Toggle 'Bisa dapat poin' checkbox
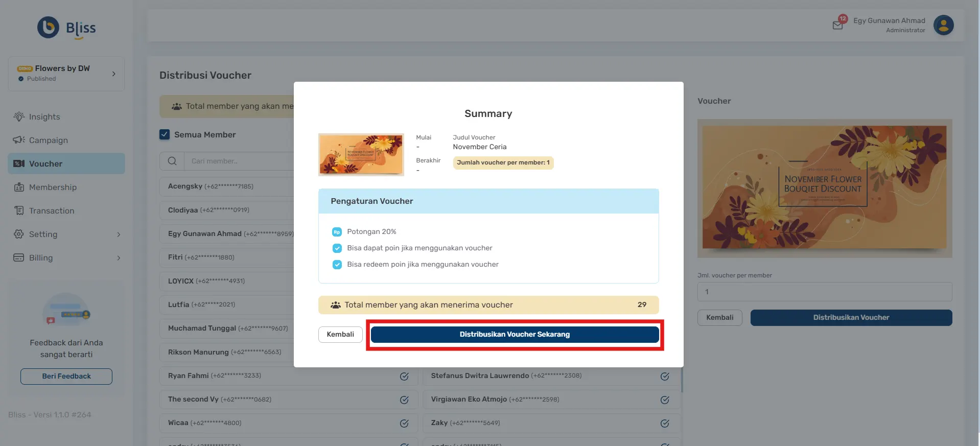This screenshot has height=446, width=980. pyautogui.click(x=337, y=248)
